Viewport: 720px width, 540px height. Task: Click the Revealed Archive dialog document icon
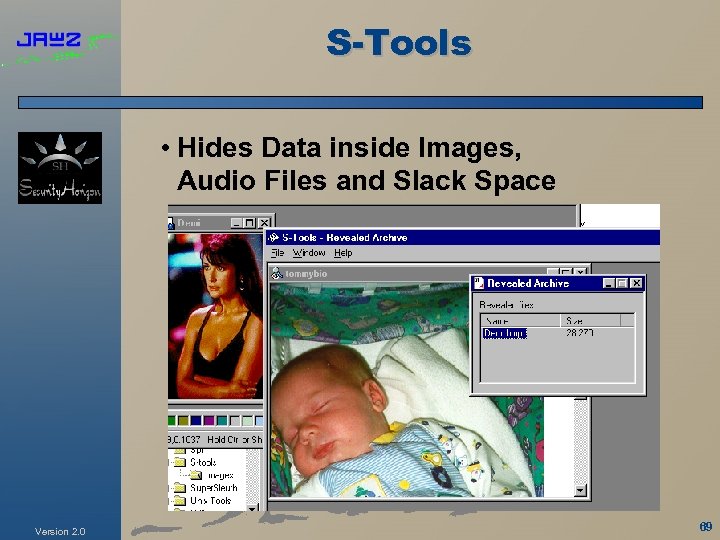pyautogui.click(x=478, y=283)
